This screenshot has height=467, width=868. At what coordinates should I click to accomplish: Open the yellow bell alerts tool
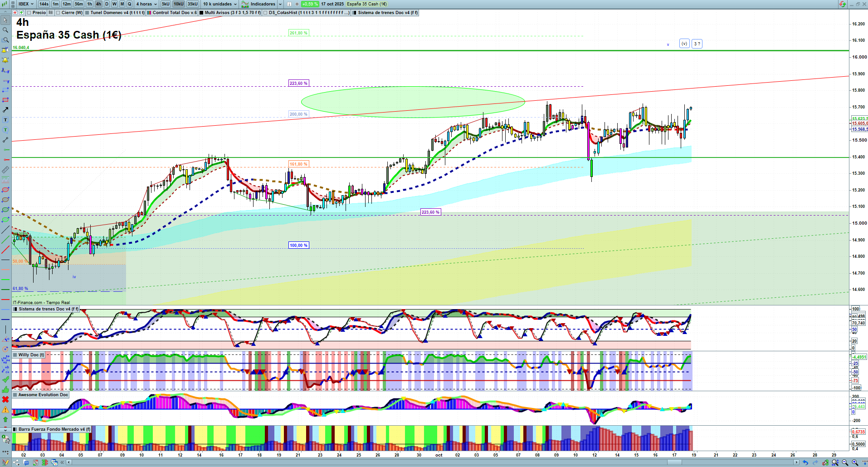5,60
